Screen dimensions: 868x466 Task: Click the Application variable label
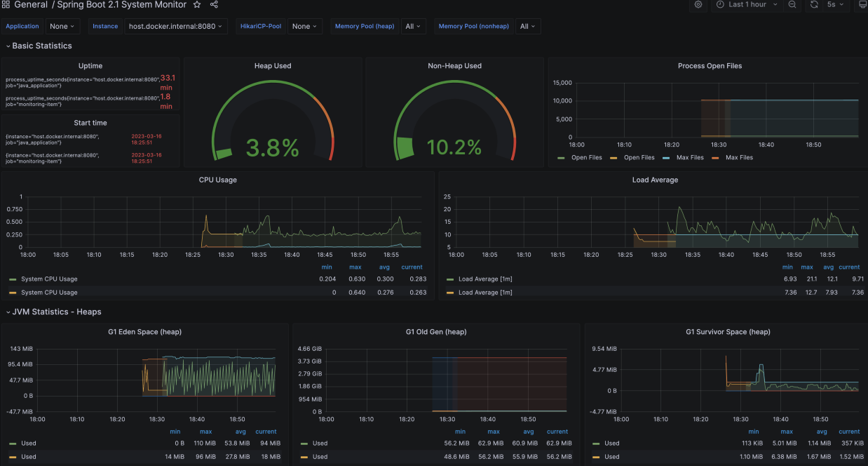point(22,26)
